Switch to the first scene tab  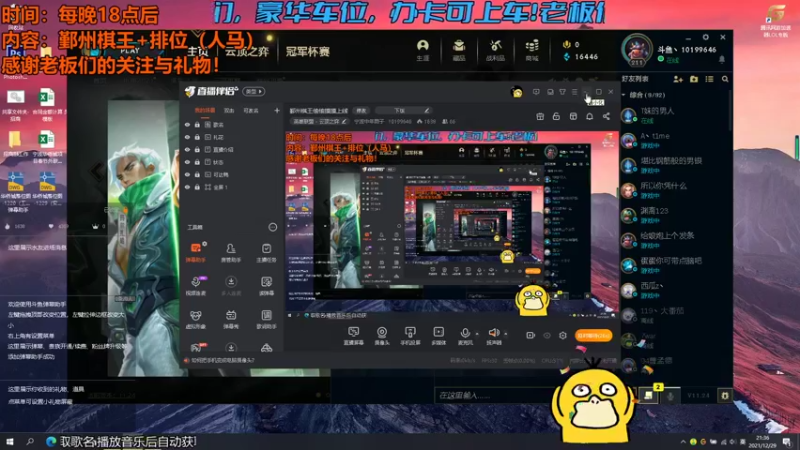(x=205, y=110)
